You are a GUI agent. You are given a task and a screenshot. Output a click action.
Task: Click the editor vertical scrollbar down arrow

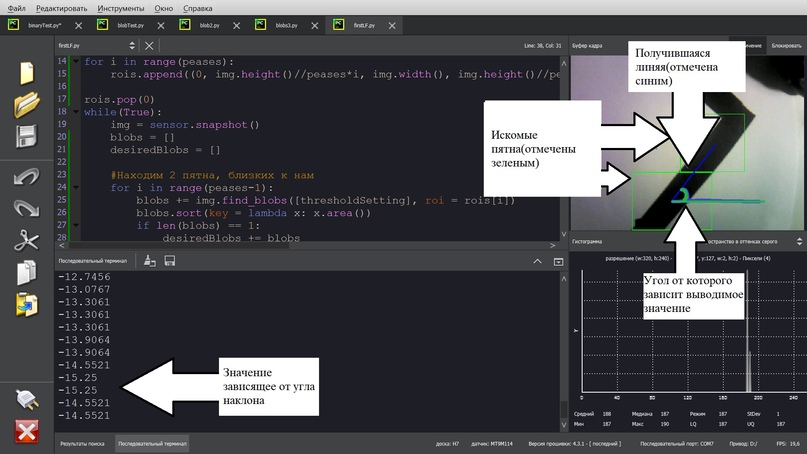pos(564,234)
